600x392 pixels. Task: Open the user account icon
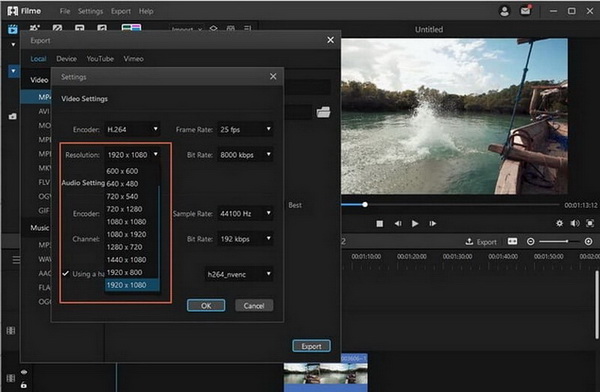pyautogui.click(x=505, y=11)
